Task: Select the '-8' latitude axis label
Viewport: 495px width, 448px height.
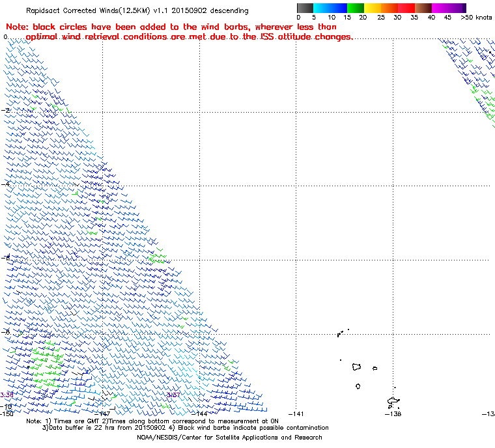Action: [x=6, y=332]
